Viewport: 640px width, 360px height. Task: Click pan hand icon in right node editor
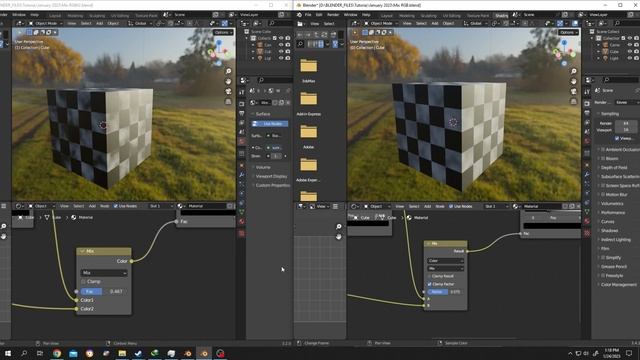coord(339,236)
